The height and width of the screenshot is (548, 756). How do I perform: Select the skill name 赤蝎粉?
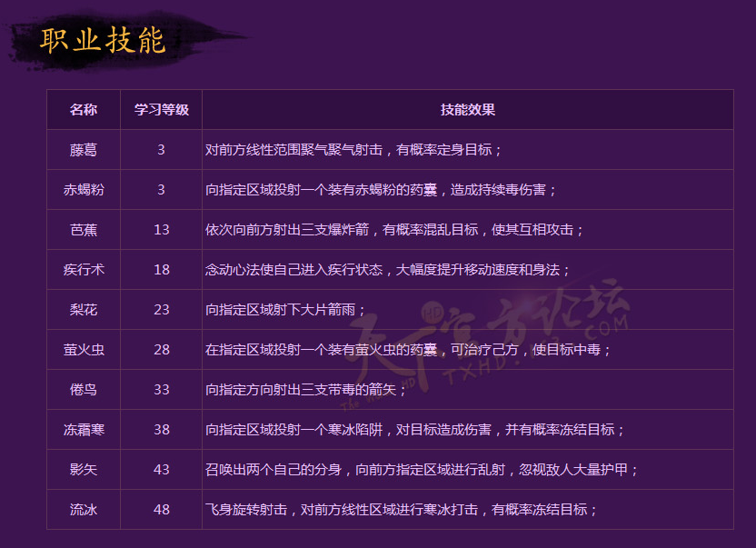pos(84,190)
